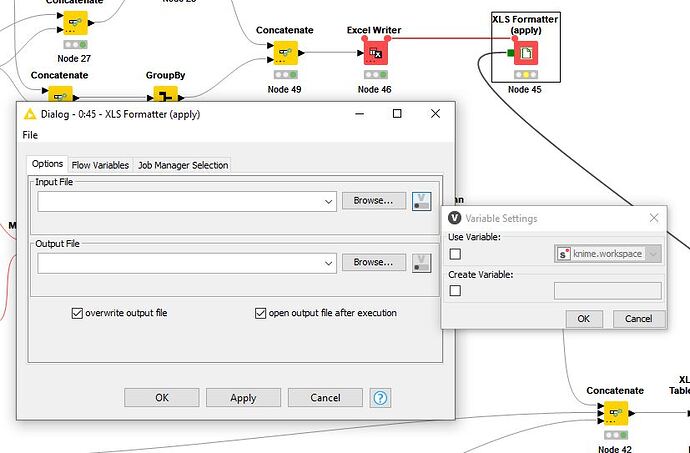The image size is (690, 453).
Task: Click the Node 27 traffic light status
Action: [75, 44]
